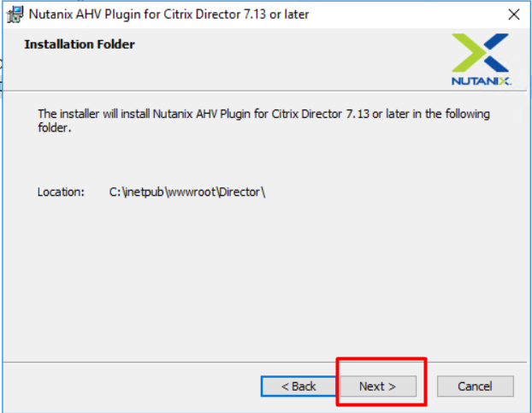Click the footer area left of the Back button

coord(133,386)
